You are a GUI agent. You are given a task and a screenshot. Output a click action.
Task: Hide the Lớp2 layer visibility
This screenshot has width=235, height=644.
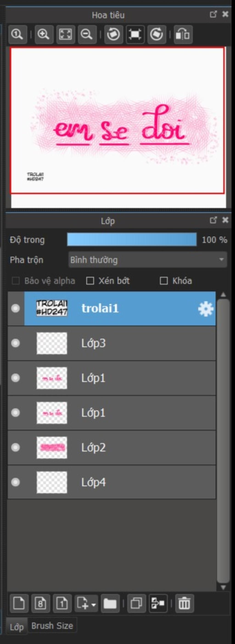click(x=16, y=447)
